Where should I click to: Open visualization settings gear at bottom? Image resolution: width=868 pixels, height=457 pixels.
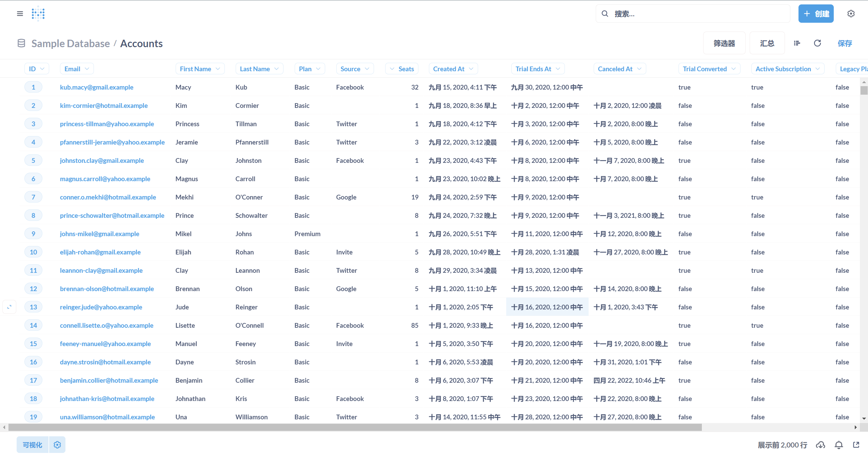pos(57,445)
